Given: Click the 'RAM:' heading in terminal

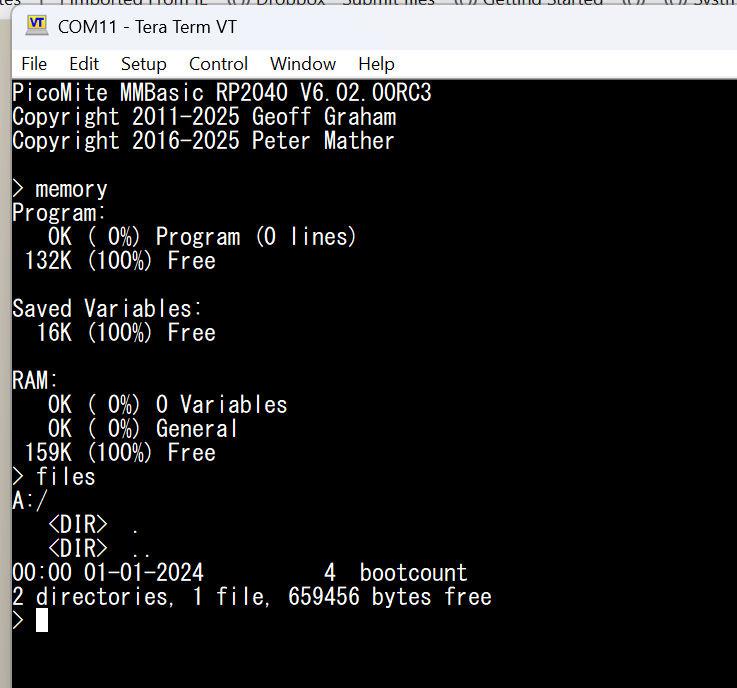Looking at the screenshot, I should click(x=35, y=381).
